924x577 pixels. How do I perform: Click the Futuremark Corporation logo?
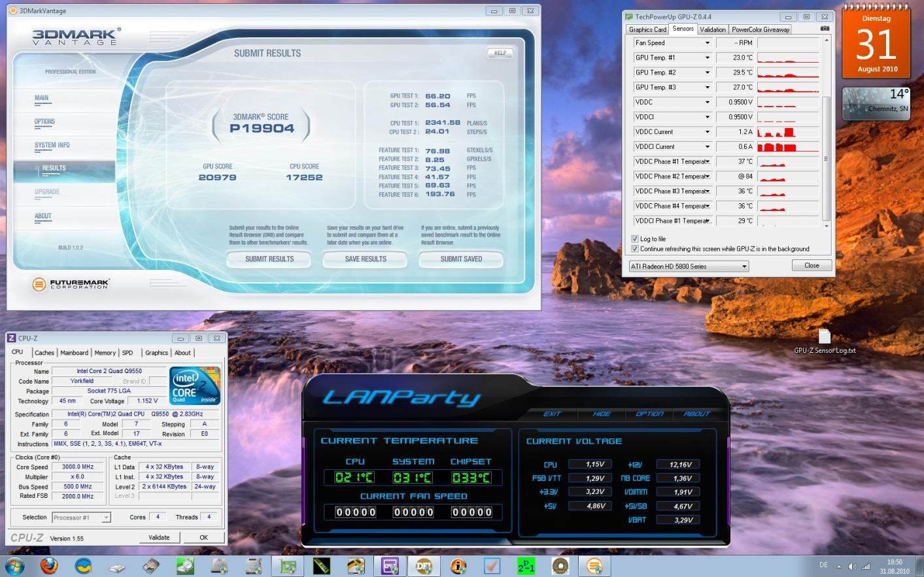point(71,284)
